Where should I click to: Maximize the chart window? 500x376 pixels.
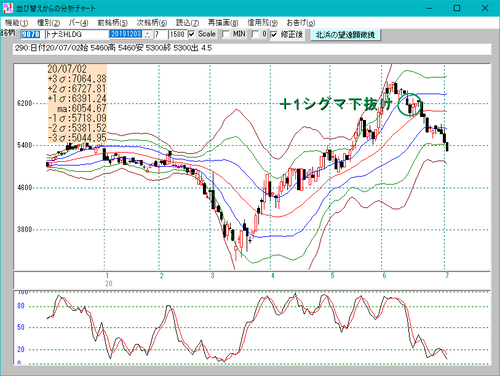coord(457,8)
